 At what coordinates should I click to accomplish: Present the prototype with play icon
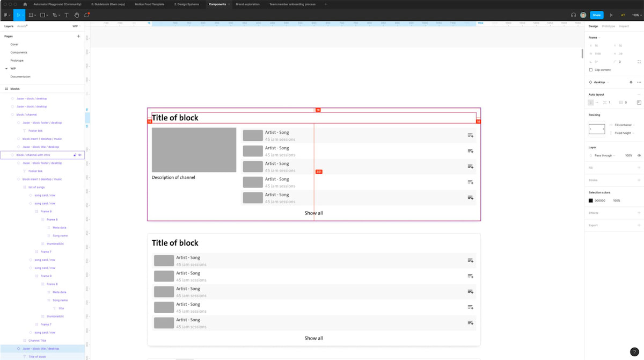coord(611,15)
